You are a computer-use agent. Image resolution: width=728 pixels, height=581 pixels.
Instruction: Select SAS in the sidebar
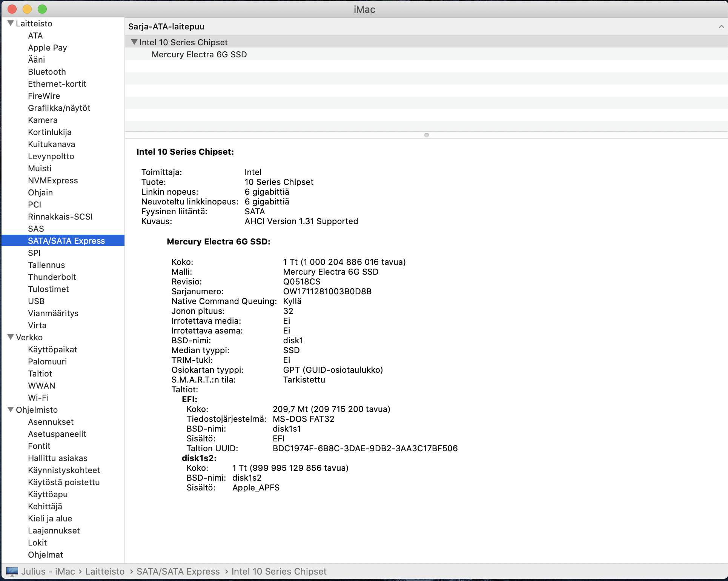(x=36, y=229)
